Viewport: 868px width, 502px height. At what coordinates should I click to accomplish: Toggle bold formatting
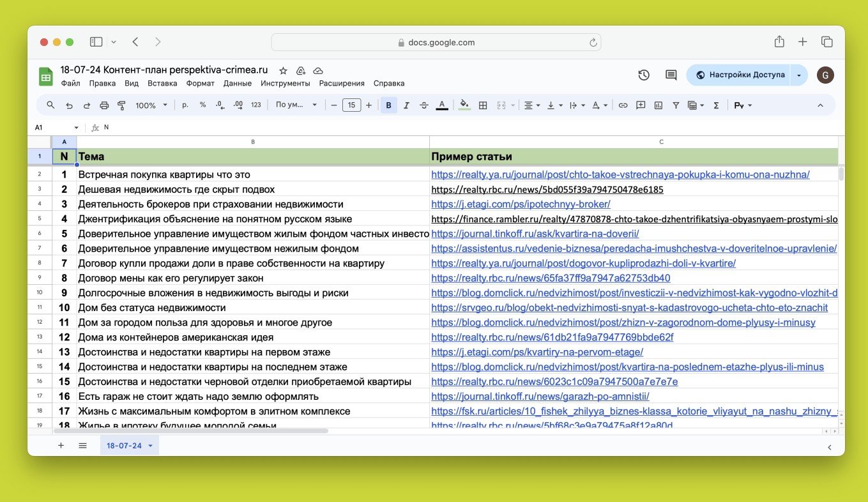coord(388,105)
